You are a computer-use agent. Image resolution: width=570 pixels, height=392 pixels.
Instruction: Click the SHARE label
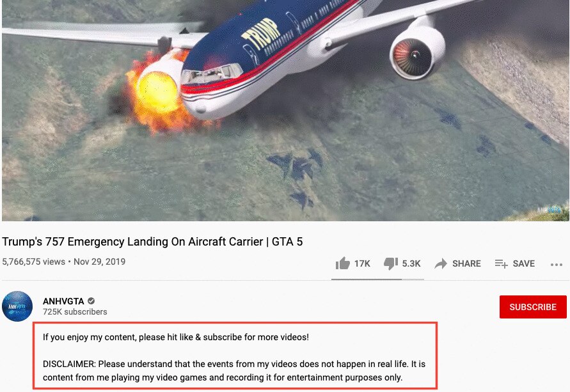coord(466,263)
